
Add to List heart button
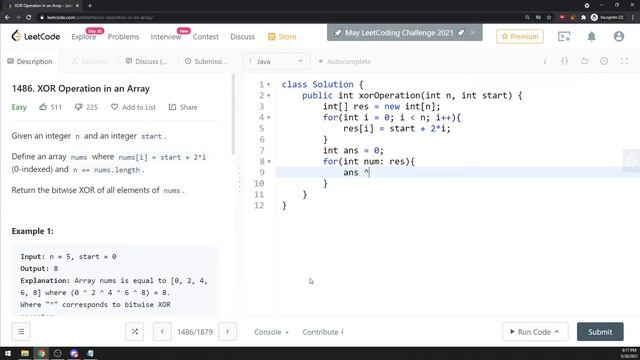[133, 107]
